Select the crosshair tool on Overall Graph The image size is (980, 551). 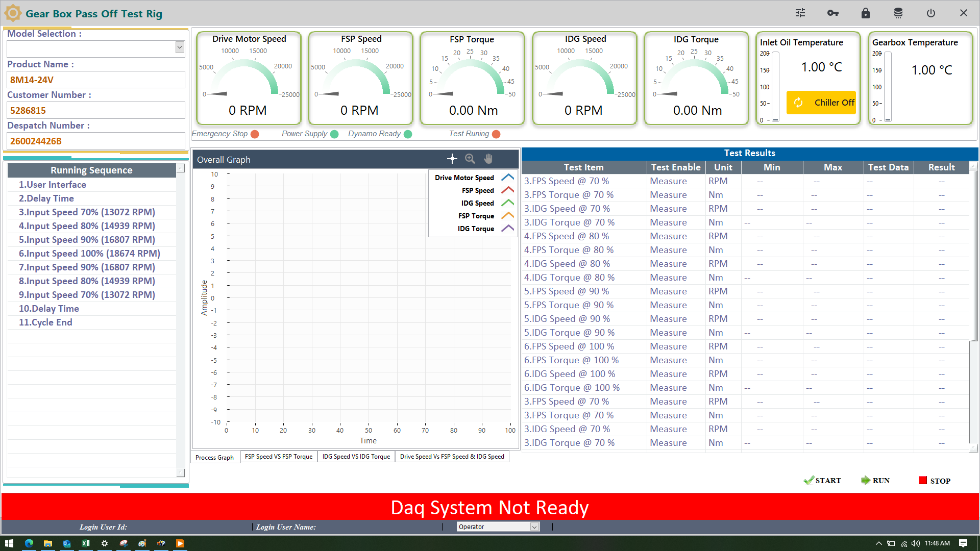click(452, 159)
